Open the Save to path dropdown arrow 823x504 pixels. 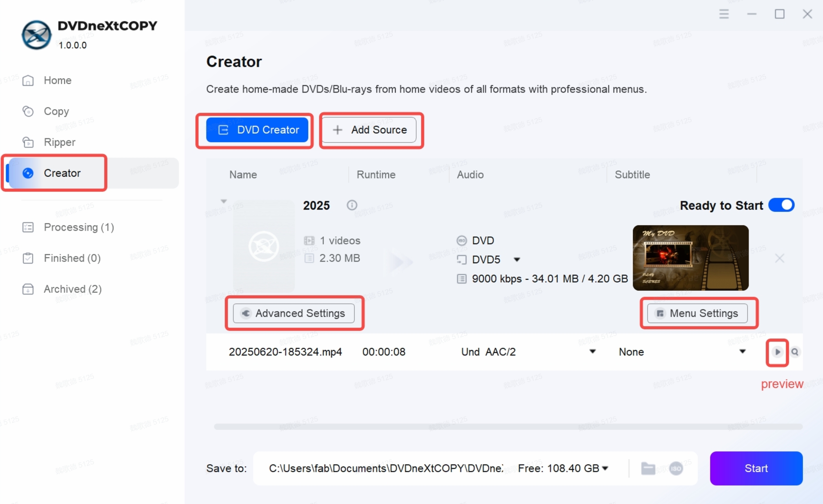(x=605, y=468)
